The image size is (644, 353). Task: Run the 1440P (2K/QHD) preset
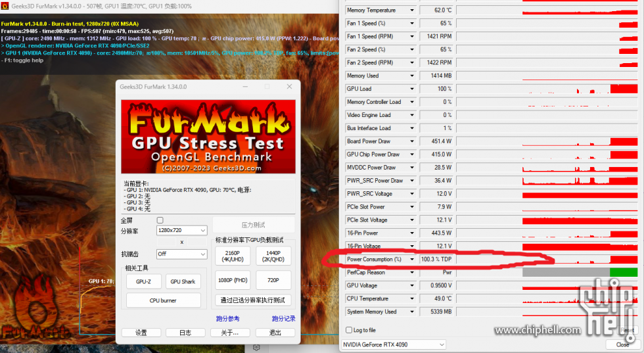273,256
